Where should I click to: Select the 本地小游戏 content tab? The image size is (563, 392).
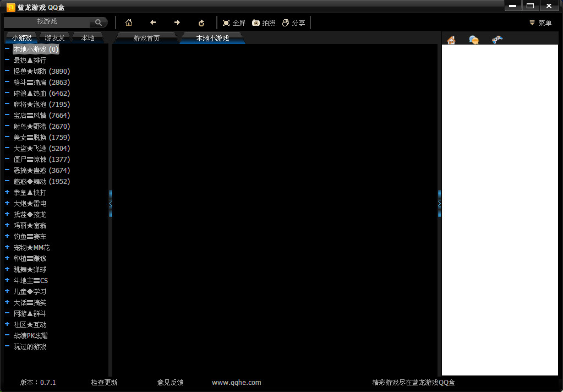click(212, 38)
